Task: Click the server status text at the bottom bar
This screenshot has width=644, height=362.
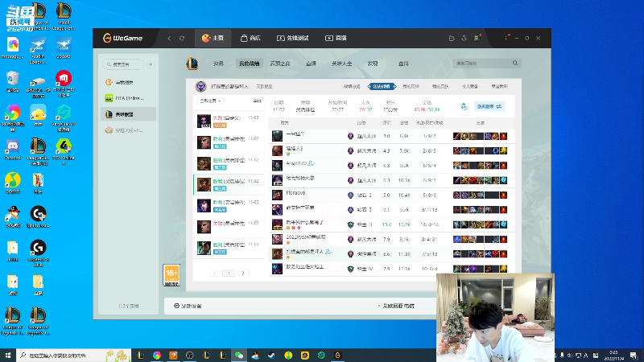Action: (x=396, y=306)
